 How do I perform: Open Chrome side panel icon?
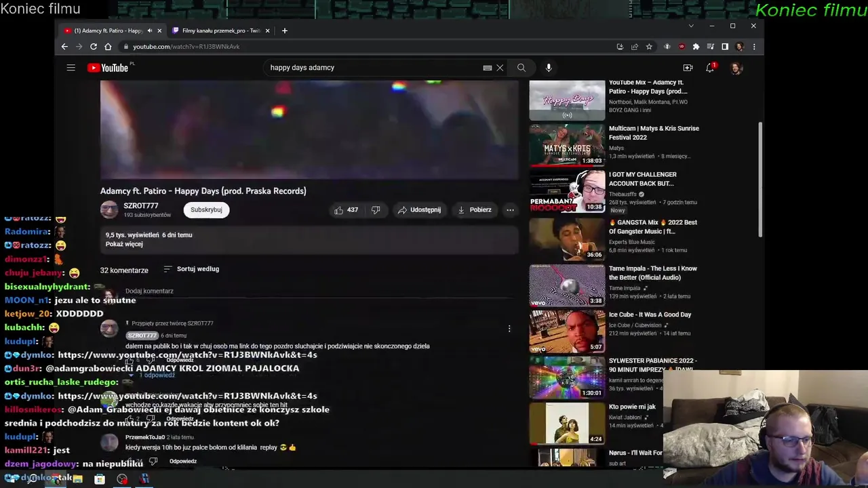[725, 47]
